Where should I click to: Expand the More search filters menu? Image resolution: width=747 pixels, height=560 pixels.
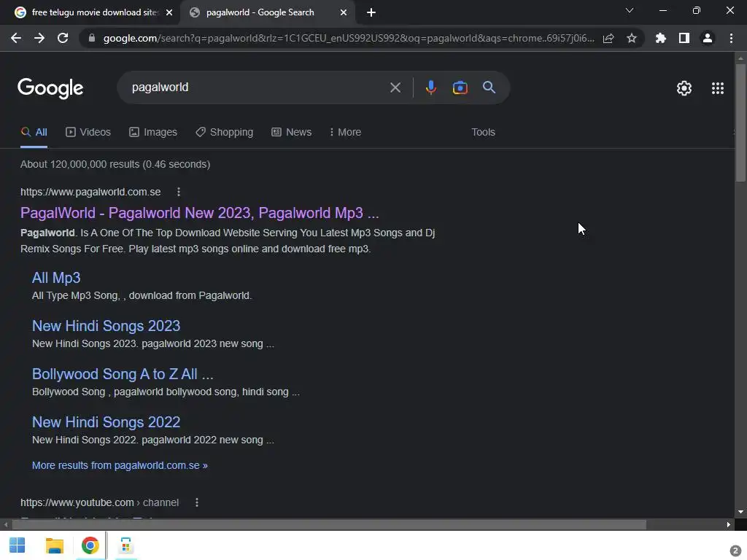(x=345, y=133)
